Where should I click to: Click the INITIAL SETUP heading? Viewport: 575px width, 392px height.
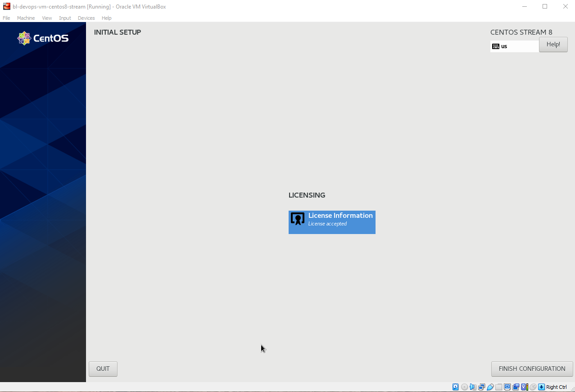(118, 32)
